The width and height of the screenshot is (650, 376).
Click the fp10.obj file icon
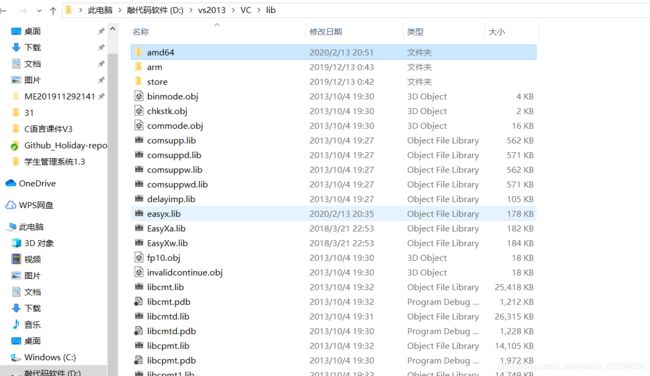[x=139, y=257]
